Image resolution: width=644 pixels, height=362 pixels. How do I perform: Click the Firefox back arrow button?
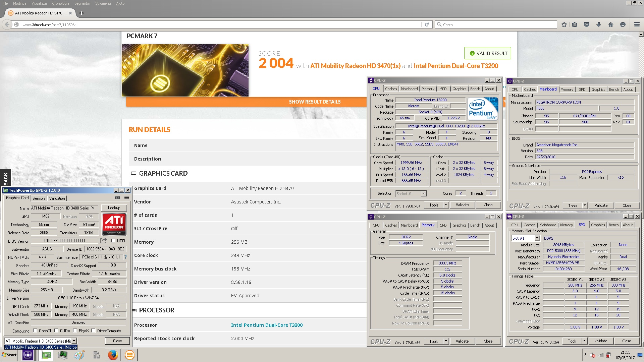7,24
